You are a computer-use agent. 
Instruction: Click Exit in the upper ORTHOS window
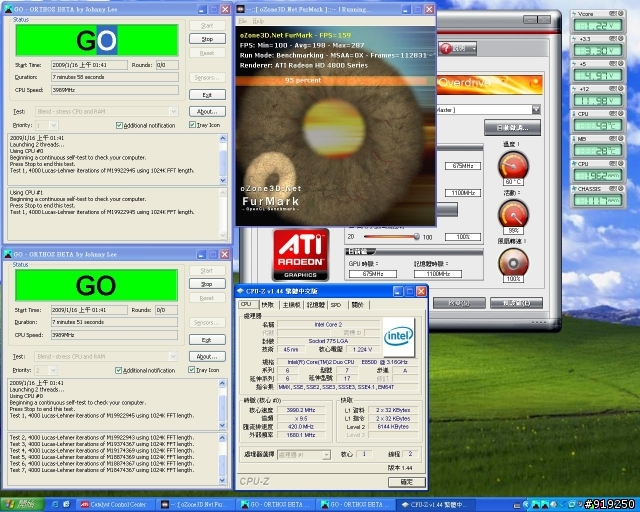[207, 95]
